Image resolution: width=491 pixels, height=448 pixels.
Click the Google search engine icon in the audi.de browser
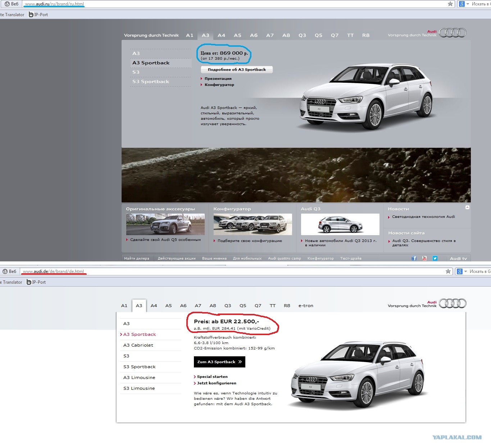tap(459, 271)
